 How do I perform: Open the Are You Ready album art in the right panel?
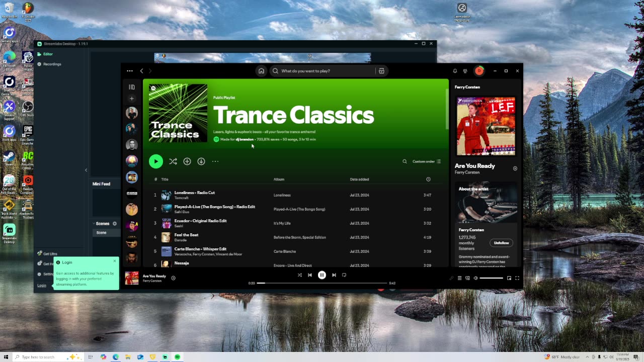click(x=486, y=126)
